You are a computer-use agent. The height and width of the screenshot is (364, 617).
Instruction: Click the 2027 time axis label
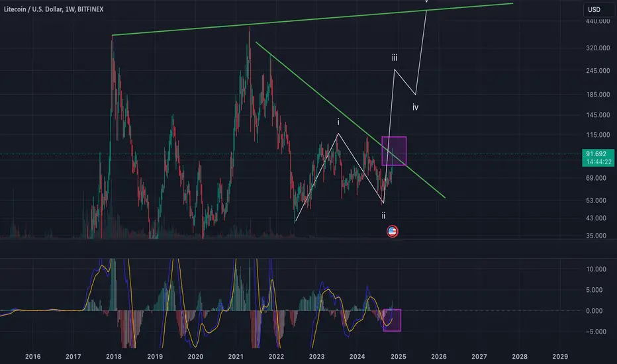click(x=479, y=357)
